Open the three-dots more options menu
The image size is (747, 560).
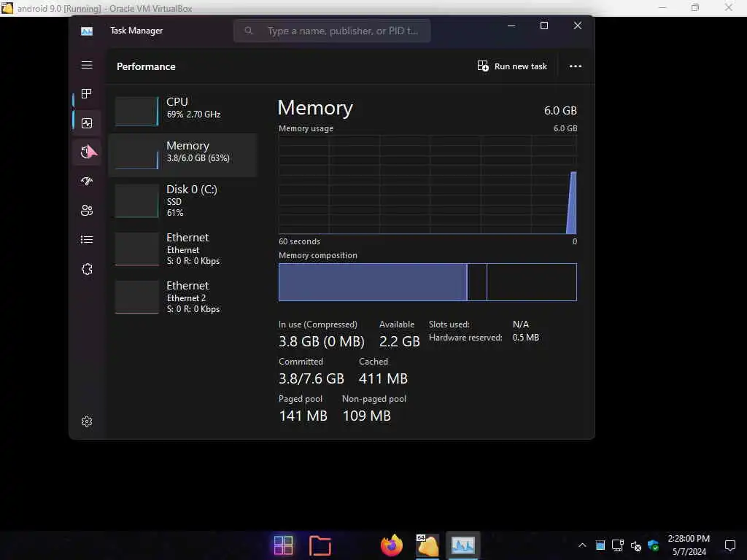point(576,66)
